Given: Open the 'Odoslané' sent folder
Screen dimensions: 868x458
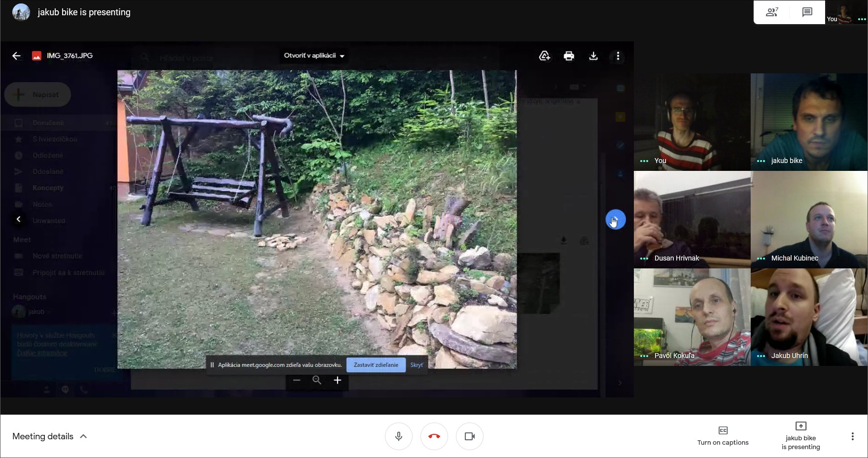Looking at the screenshot, I should 48,171.
